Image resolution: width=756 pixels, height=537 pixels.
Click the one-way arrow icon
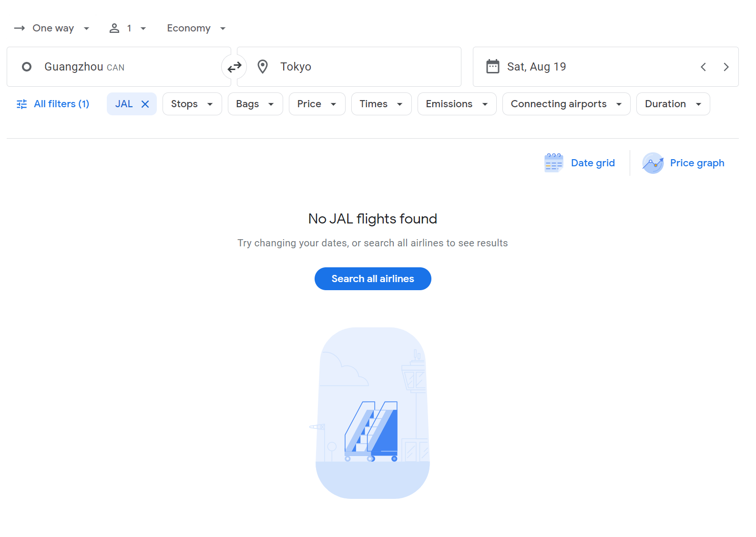[19, 28]
